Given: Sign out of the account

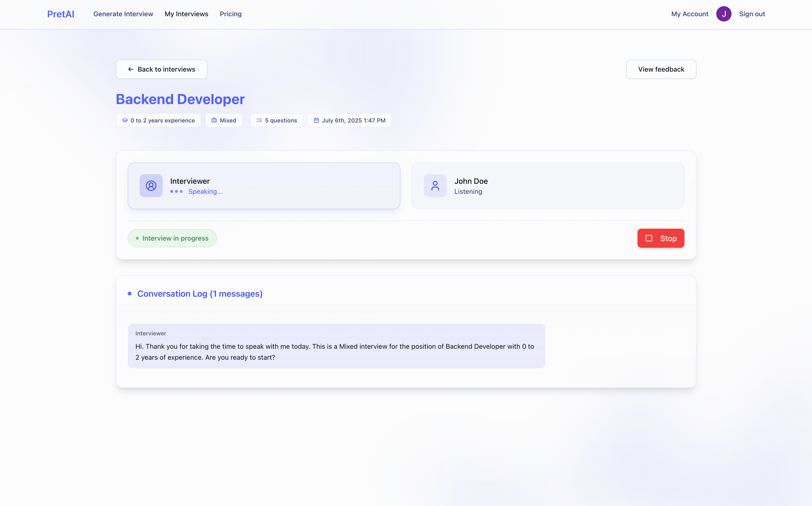Looking at the screenshot, I should [x=752, y=14].
